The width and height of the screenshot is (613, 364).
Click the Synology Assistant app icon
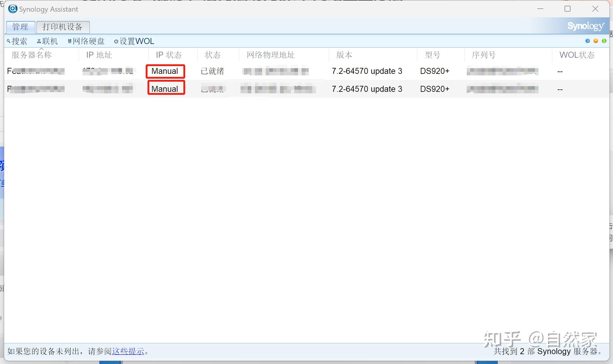13,9
